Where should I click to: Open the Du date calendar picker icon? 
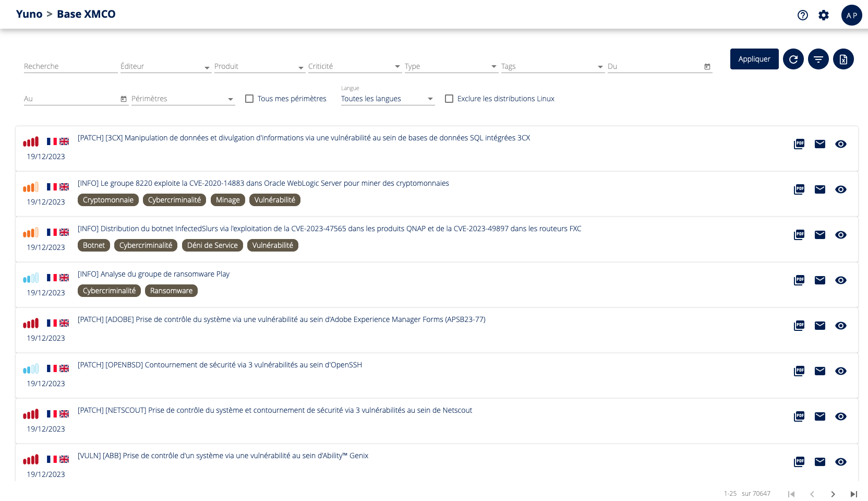coord(707,67)
